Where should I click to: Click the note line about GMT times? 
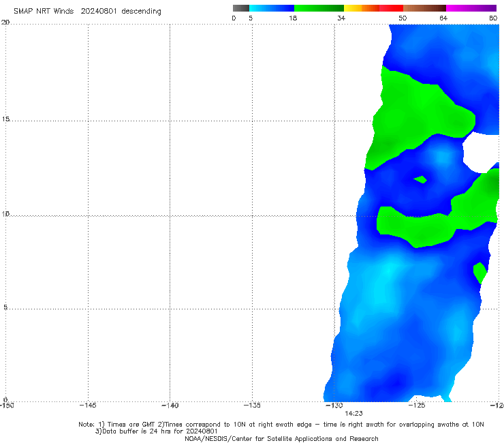(281, 425)
